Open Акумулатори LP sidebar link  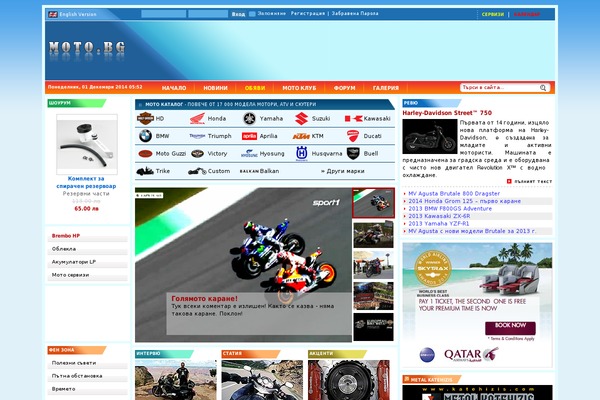pos(74,262)
